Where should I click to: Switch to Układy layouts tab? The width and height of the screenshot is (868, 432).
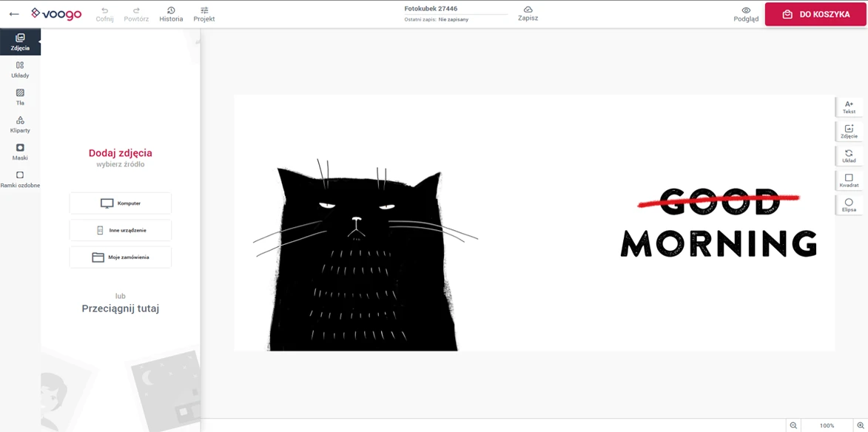[20, 70]
